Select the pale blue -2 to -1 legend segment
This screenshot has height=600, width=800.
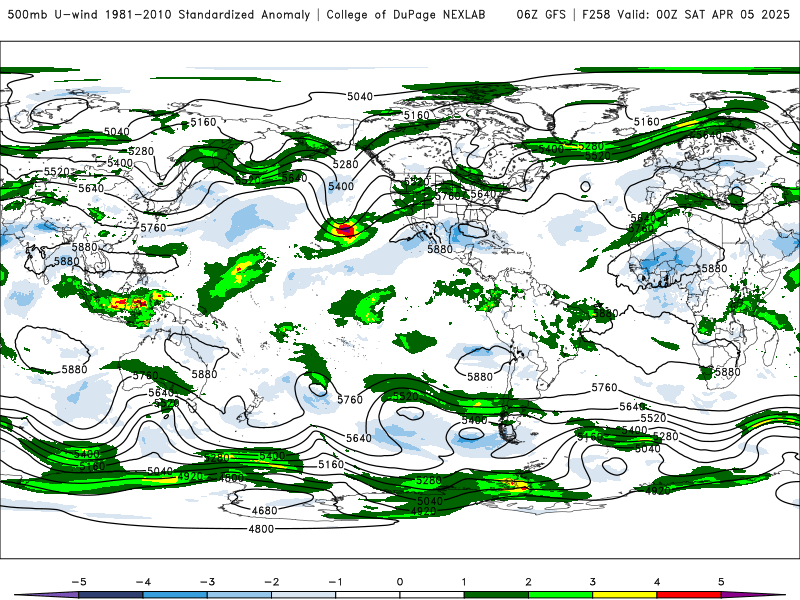tap(304, 595)
